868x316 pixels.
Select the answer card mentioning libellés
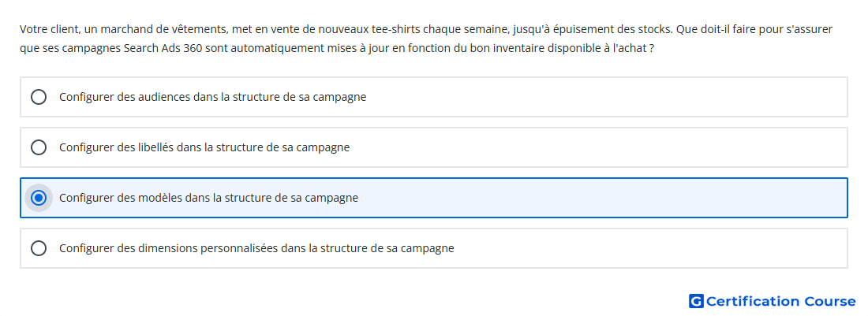(x=434, y=147)
